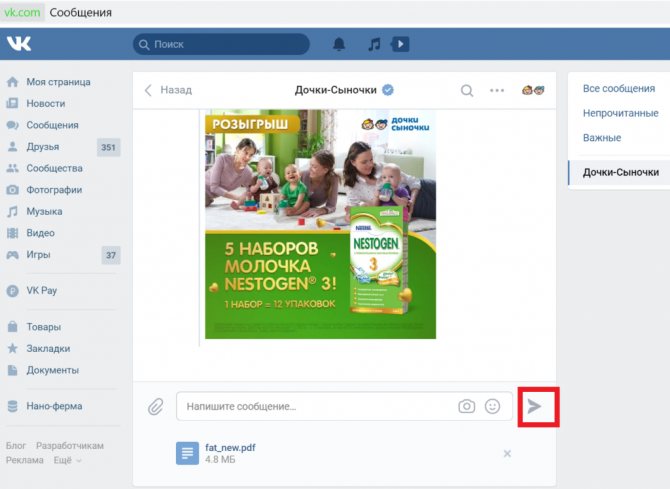Image resolution: width=670 pixels, height=489 pixels.
Task: Open Дочки-Сыночки community avatar
Action: click(533, 90)
